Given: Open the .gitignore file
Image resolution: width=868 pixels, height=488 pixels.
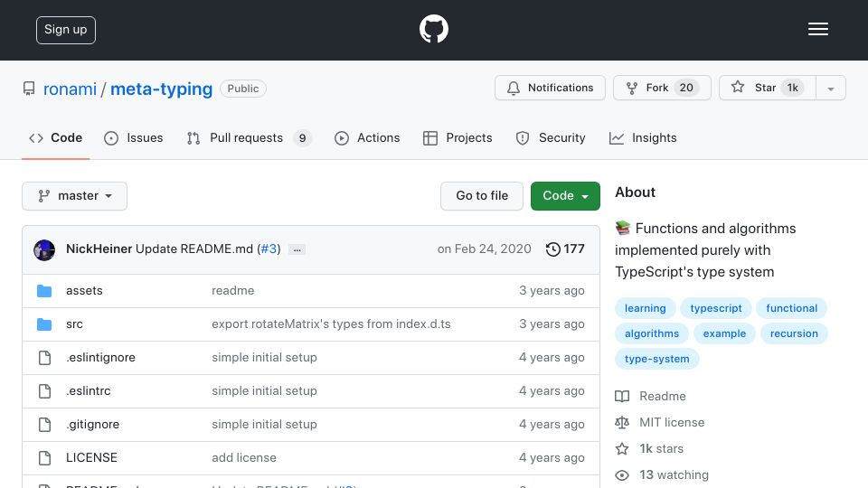Looking at the screenshot, I should [x=92, y=425].
